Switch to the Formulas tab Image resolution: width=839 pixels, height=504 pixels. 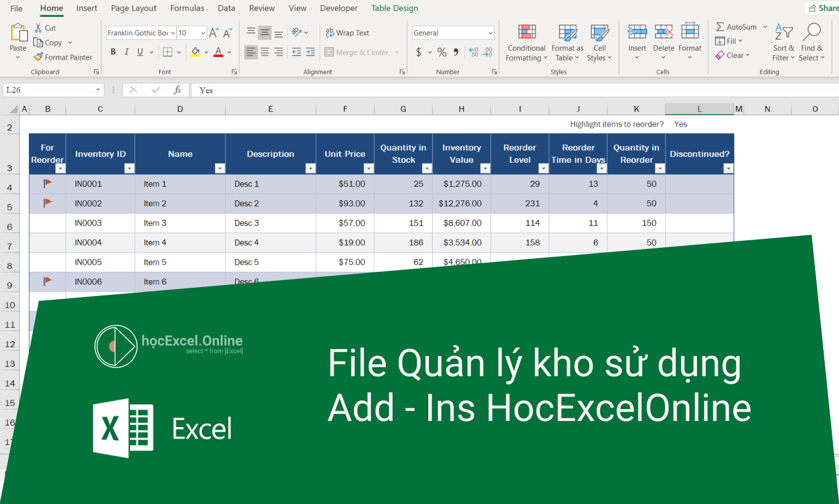click(x=187, y=8)
